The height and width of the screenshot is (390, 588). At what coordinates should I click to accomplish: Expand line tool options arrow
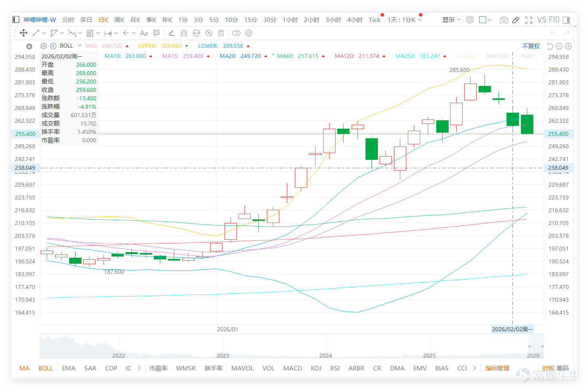click(x=44, y=33)
